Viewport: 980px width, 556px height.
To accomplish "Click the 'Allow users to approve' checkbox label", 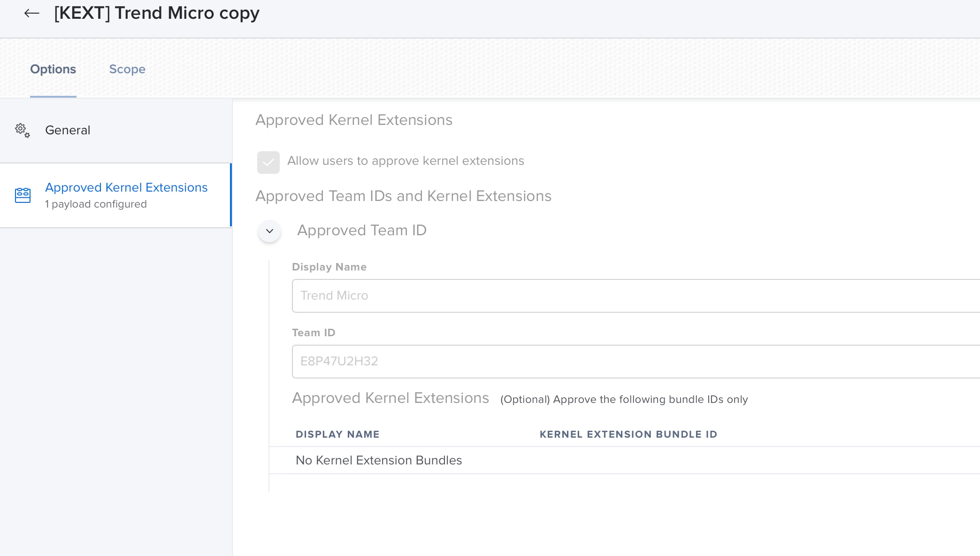I will pyautogui.click(x=406, y=161).
